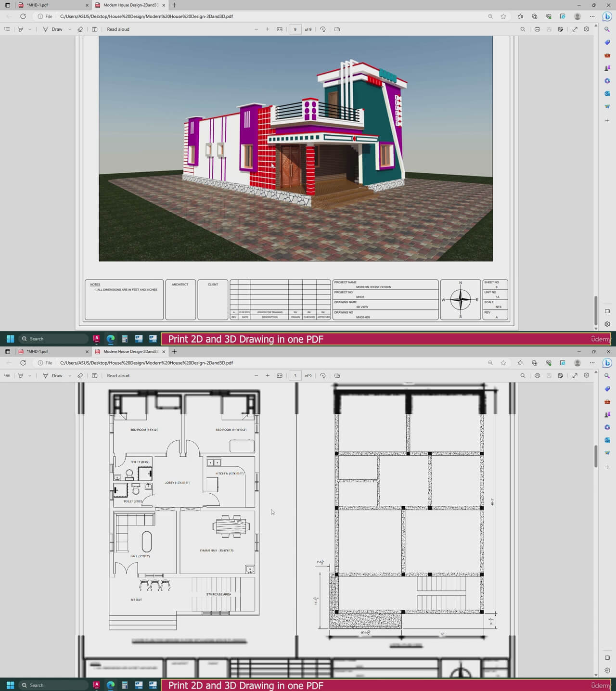
Task: Click Print icon in page 9 viewer toolbar
Action: (x=537, y=29)
